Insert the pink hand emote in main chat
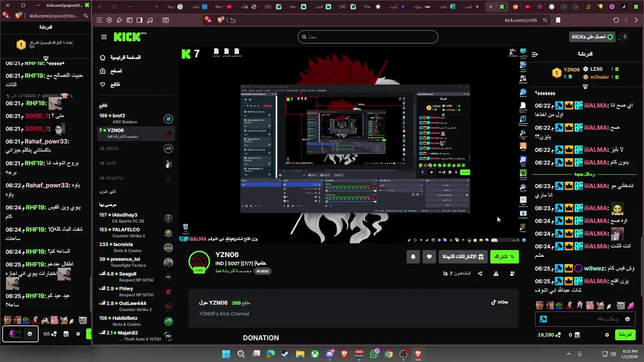644x362 pixels. point(631,305)
